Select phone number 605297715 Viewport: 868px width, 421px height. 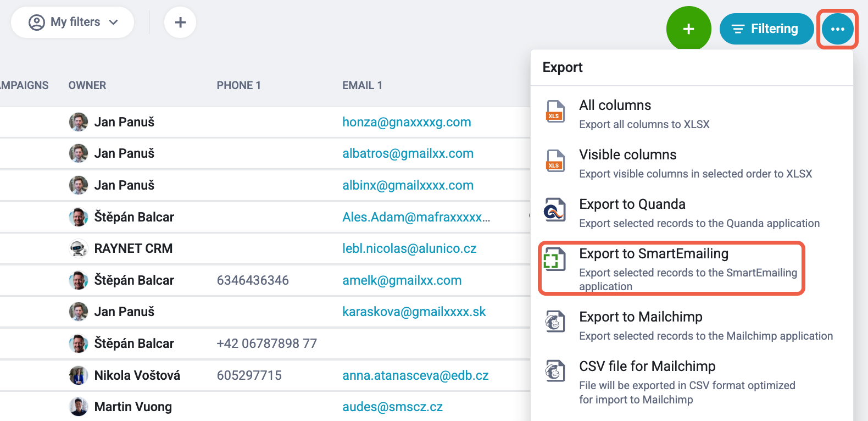pyautogui.click(x=249, y=375)
